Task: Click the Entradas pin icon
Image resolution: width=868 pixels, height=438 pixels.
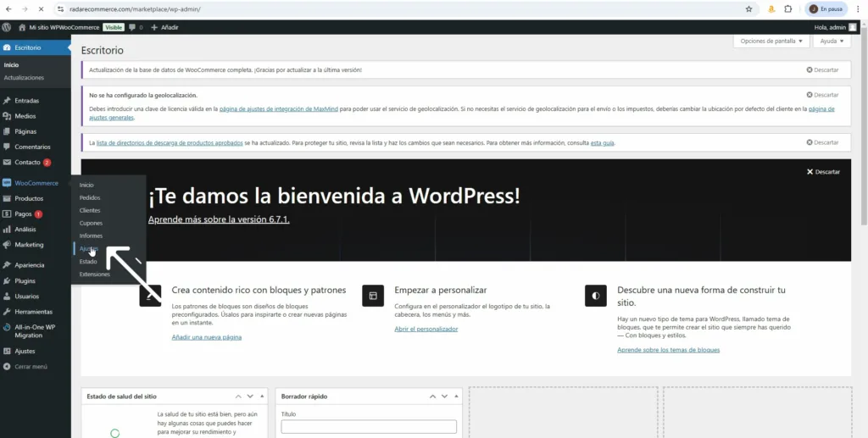Action: pyautogui.click(x=7, y=101)
